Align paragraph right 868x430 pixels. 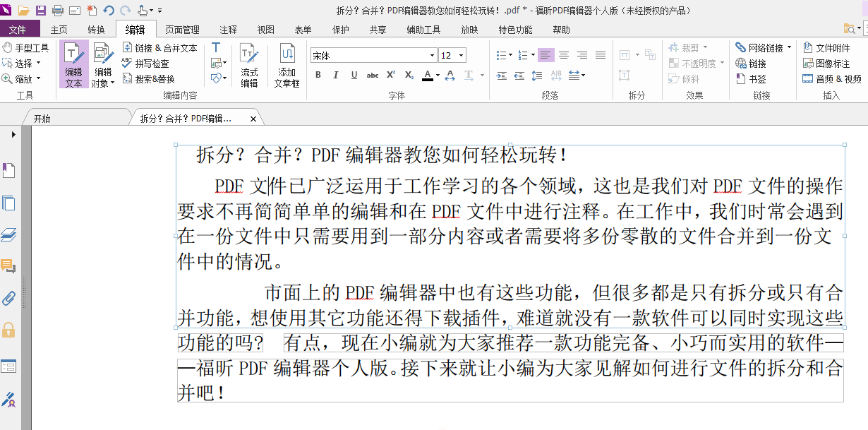[582, 55]
